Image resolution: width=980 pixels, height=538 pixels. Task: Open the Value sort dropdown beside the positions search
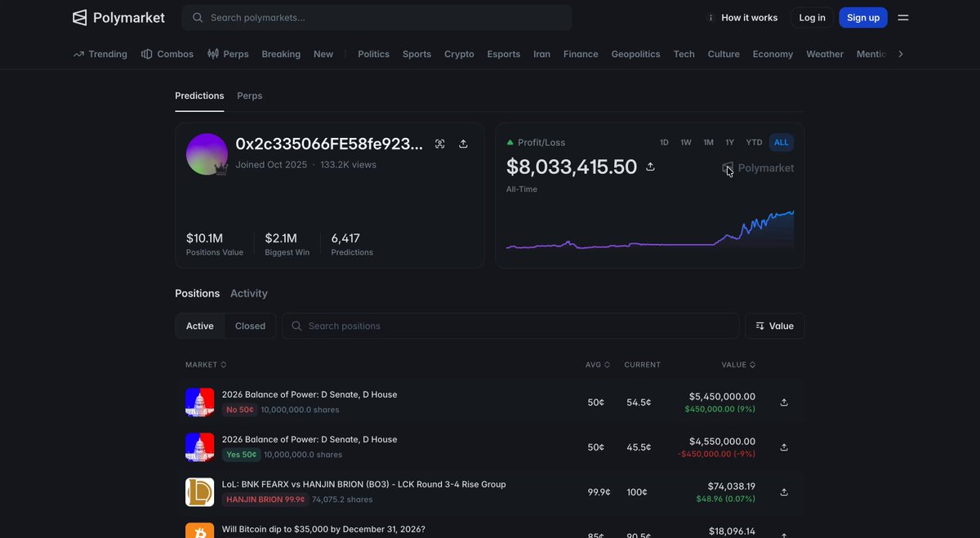point(775,326)
